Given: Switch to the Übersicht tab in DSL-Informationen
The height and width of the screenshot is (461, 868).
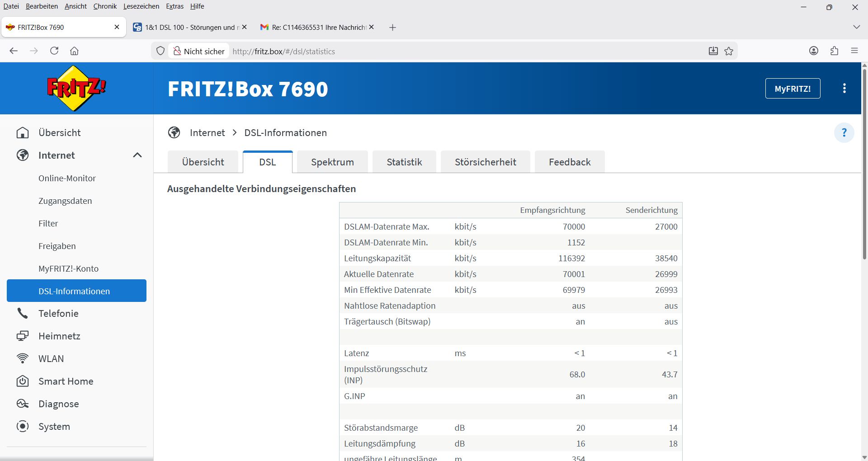Looking at the screenshot, I should pos(203,162).
